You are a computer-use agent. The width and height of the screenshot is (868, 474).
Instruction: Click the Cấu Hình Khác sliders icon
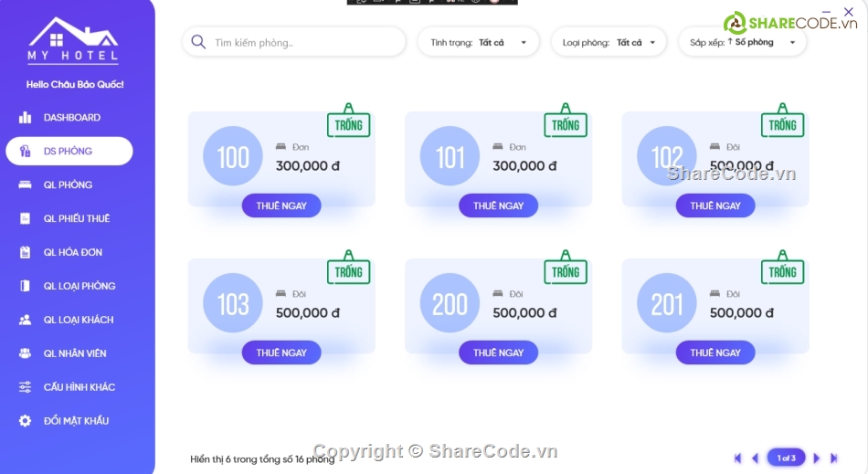(26, 387)
